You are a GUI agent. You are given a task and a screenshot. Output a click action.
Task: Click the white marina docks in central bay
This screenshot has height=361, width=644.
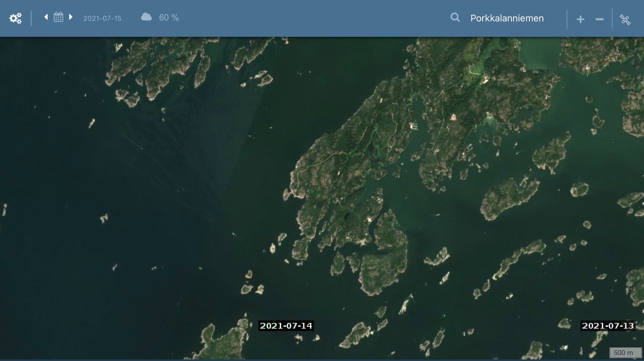413,126
